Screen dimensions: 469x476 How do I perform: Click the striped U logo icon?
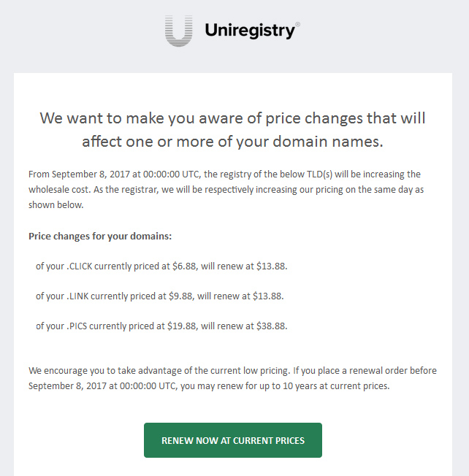pyautogui.click(x=178, y=31)
